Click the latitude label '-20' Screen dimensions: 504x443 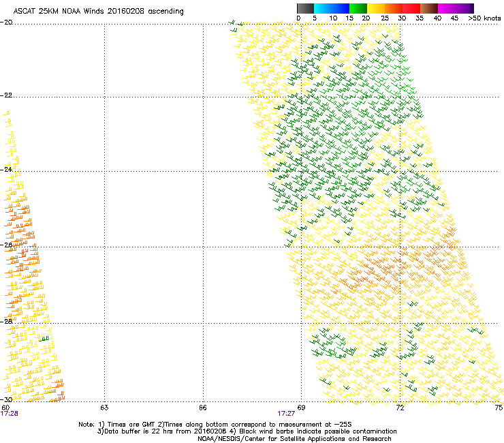pyautogui.click(x=6, y=22)
